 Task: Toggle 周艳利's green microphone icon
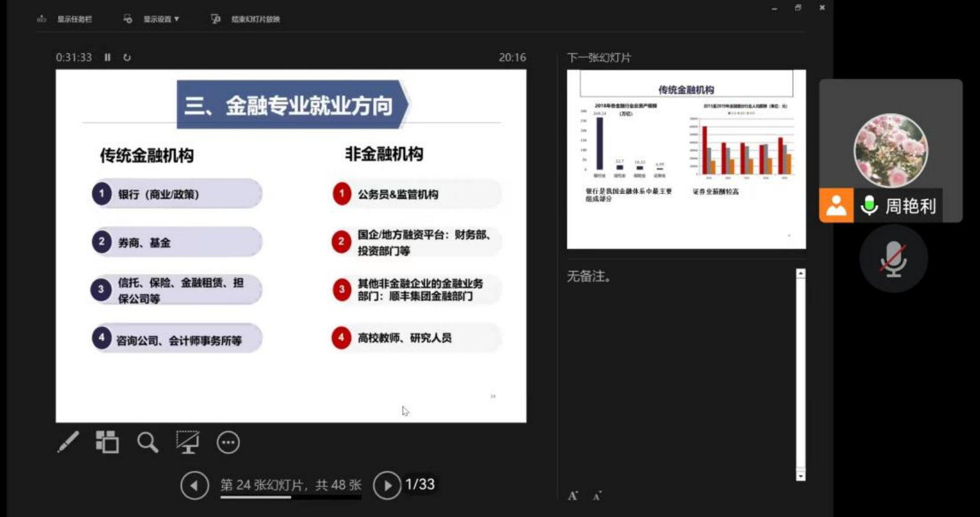pos(869,205)
